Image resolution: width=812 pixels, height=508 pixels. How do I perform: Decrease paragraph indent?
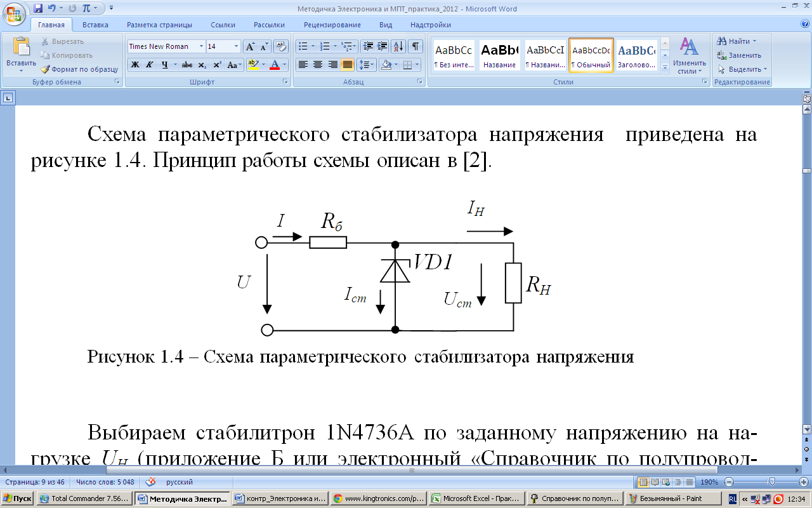click(x=368, y=46)
